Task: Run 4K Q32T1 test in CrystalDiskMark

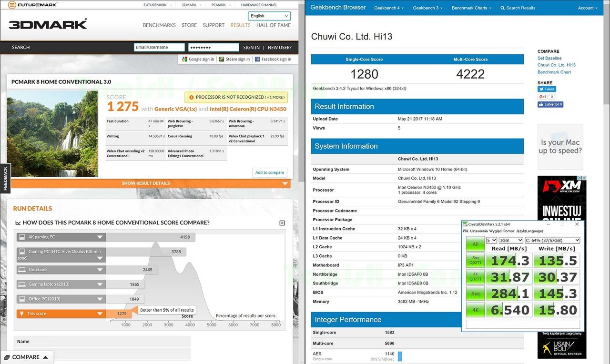Action: 475,277
